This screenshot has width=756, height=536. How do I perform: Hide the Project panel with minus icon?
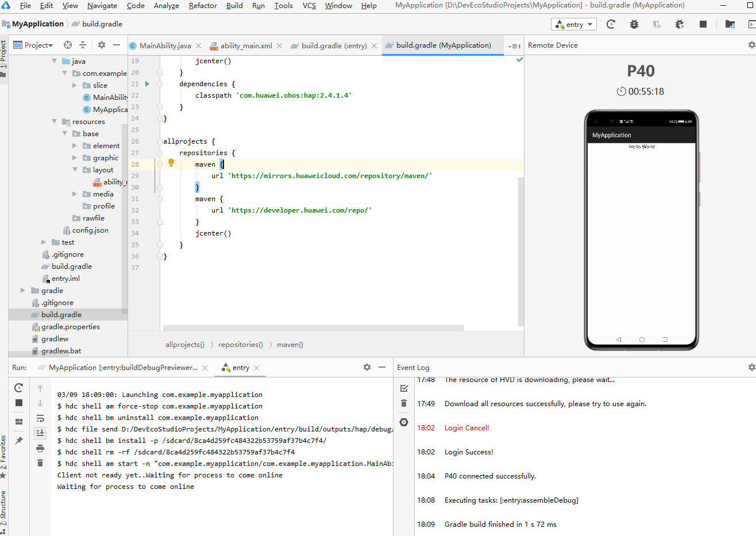pos(117,45)
